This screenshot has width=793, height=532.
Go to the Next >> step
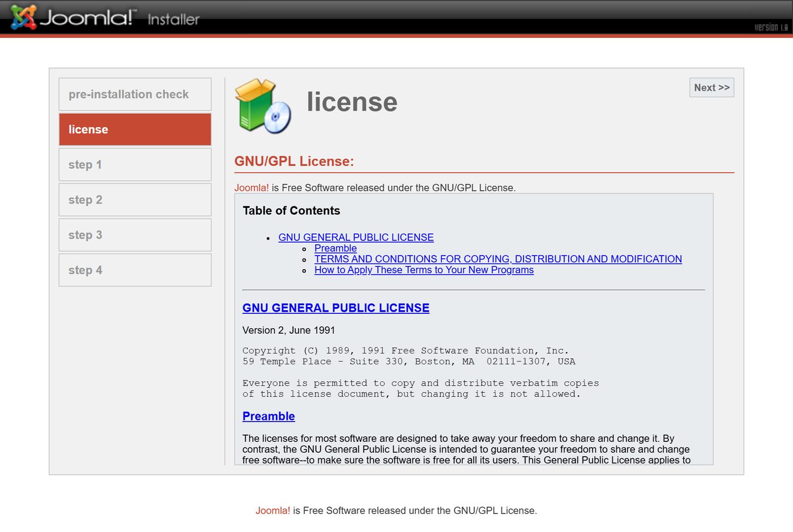click(711, 87)
